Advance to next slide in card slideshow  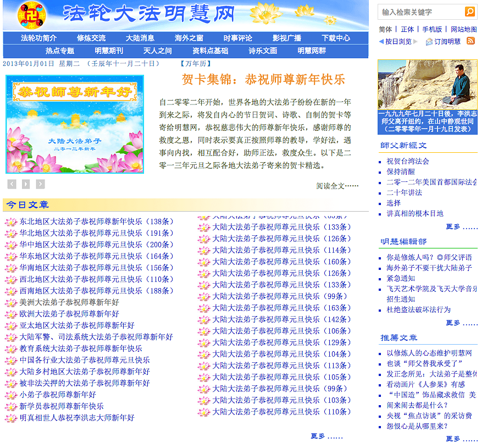(x=40, y=184)
